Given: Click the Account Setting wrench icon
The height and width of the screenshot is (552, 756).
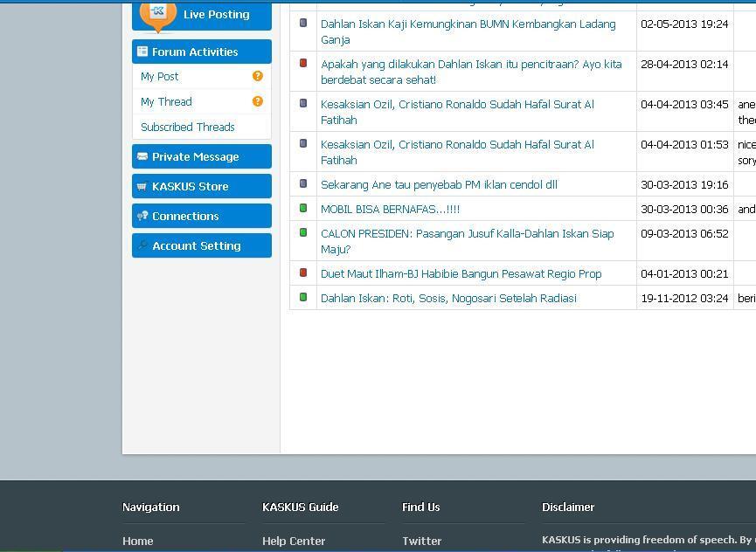Looking at the screenshot, I should click(x=142, y=245).
